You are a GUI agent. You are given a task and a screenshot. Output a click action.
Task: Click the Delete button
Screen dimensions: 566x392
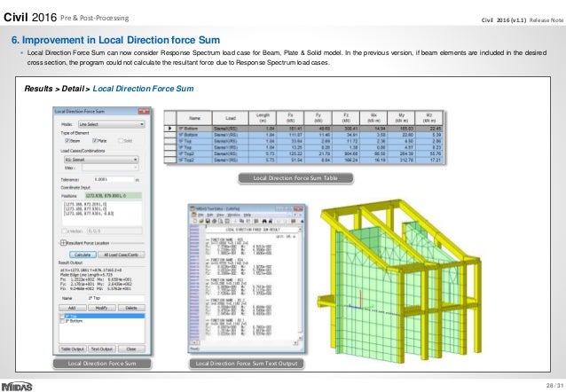click(131, 308)
